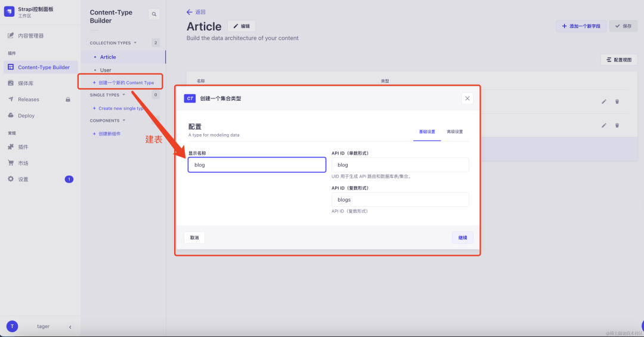Switch to the 高级设置 tab
The width and height of the screenshot is (644, 337).
pyautogui.click(x=454, y=132)
